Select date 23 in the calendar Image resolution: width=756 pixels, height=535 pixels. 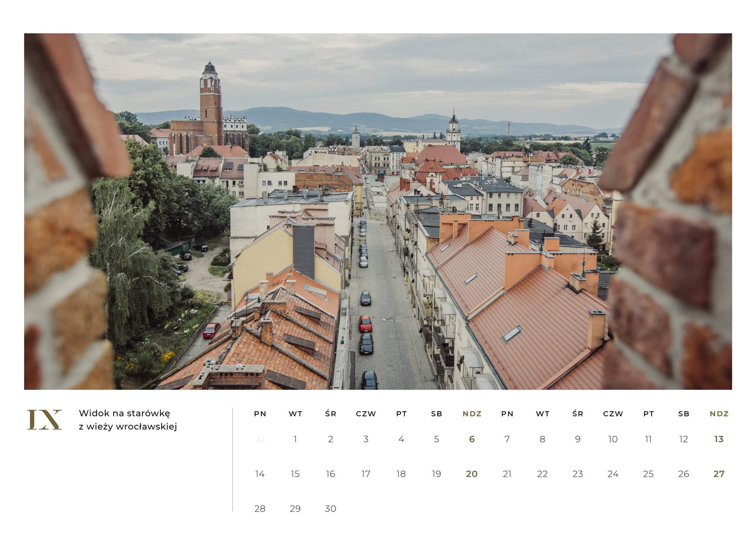pyautogui.click(x=578, y=474)
